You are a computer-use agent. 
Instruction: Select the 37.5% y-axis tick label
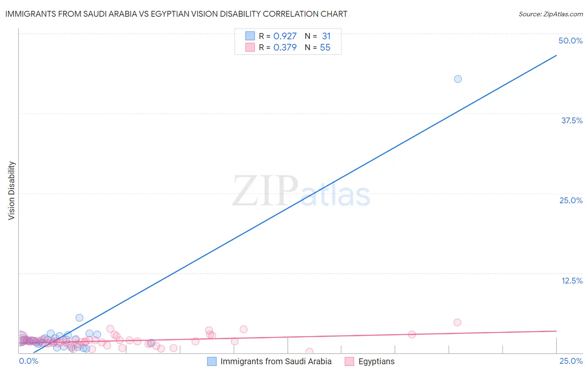tap(572, 120)
